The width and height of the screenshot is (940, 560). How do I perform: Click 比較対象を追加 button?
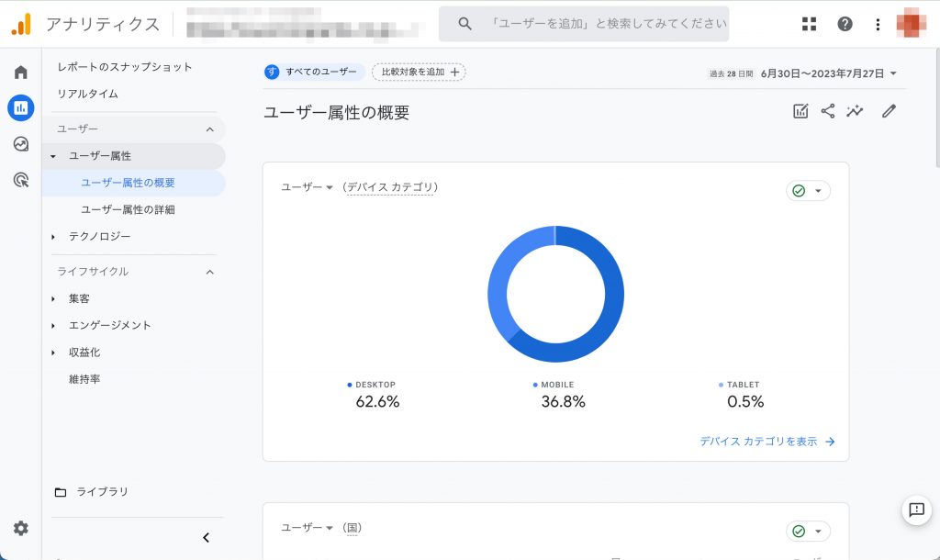[x=419, y=72]
